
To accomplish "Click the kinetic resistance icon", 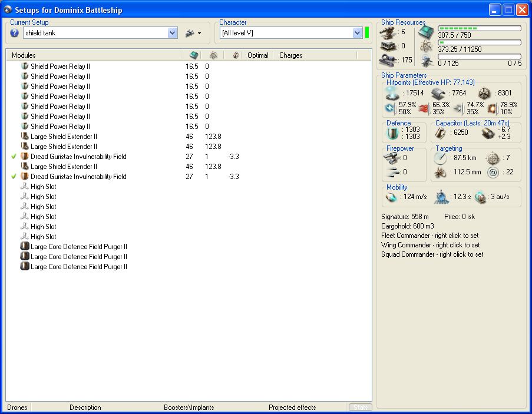I will click(x=458, y=108).
